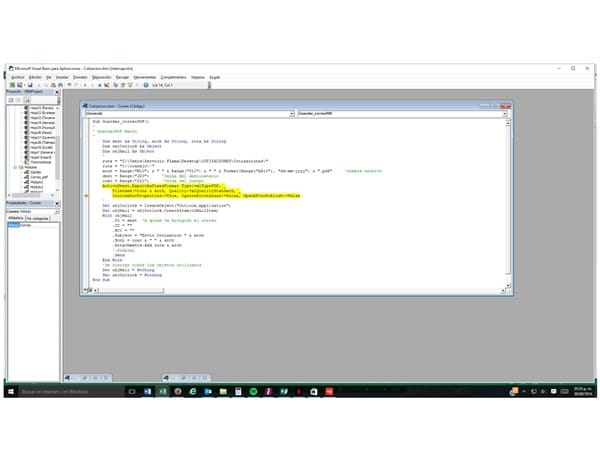Click the code window scrollbar up arrow
600x464 pixels.
click(x=508, y=123)
